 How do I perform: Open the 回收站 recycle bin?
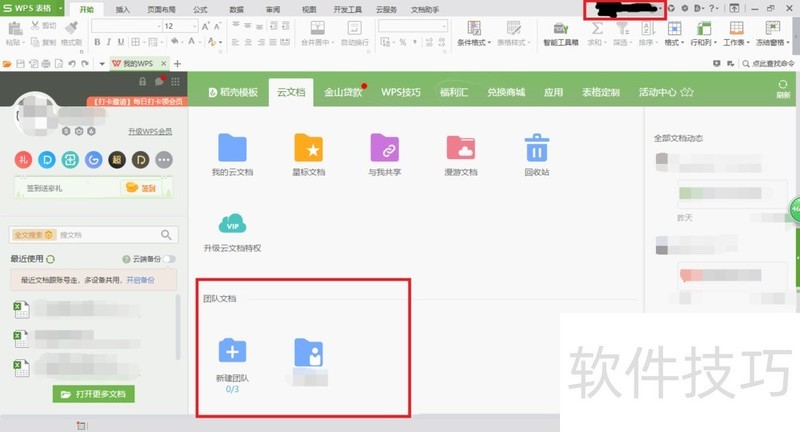pos(537,148)
